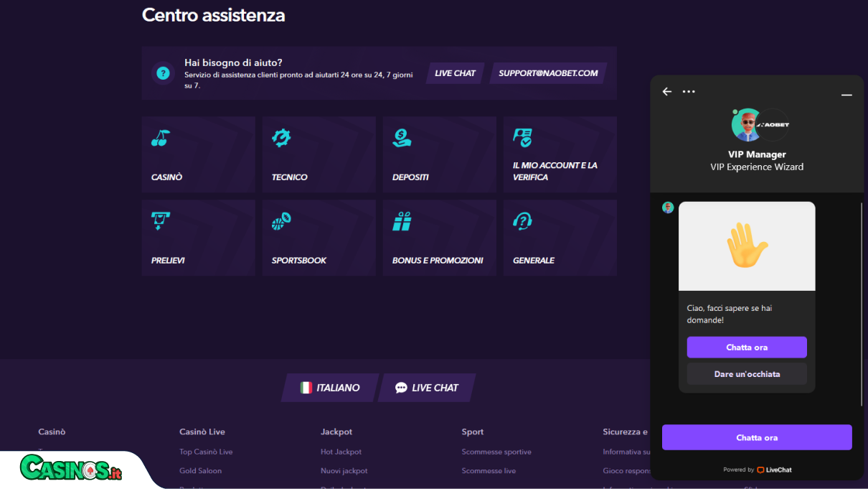
Task: Click the Generale headset question icon
Action: click(x=522, y=221)
